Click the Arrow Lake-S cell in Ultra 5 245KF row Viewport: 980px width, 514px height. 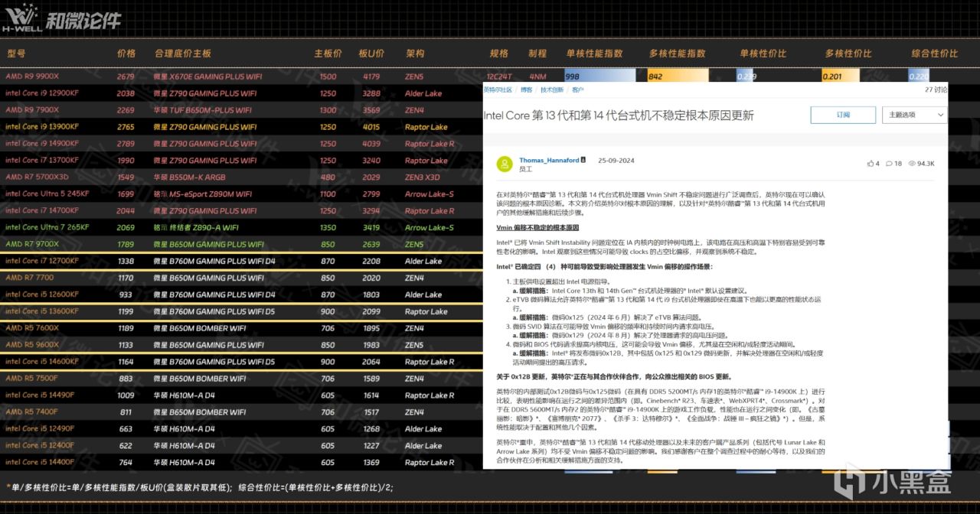430,194
